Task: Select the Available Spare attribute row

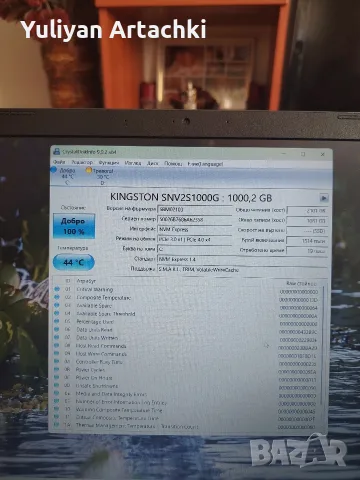Action: tap(186, 306)
